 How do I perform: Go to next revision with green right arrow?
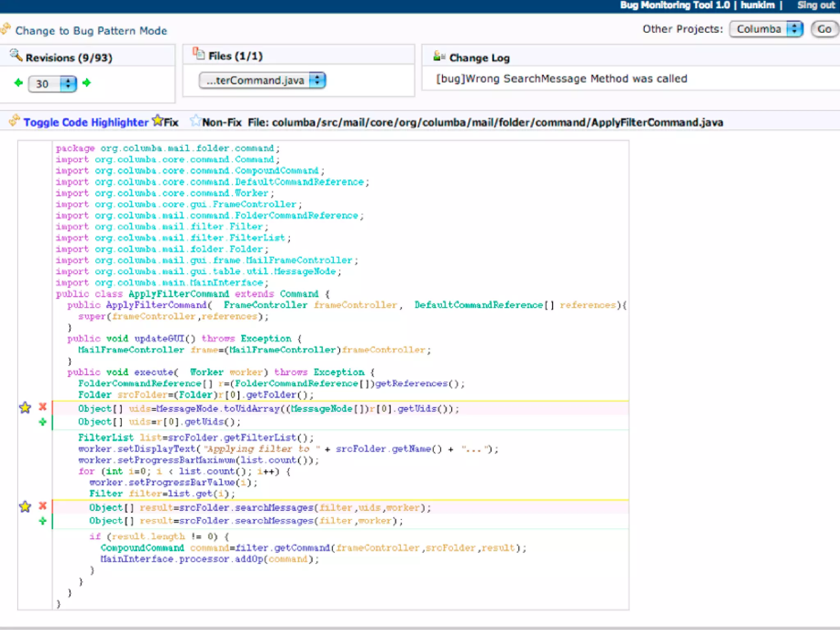tap(87, 83)
